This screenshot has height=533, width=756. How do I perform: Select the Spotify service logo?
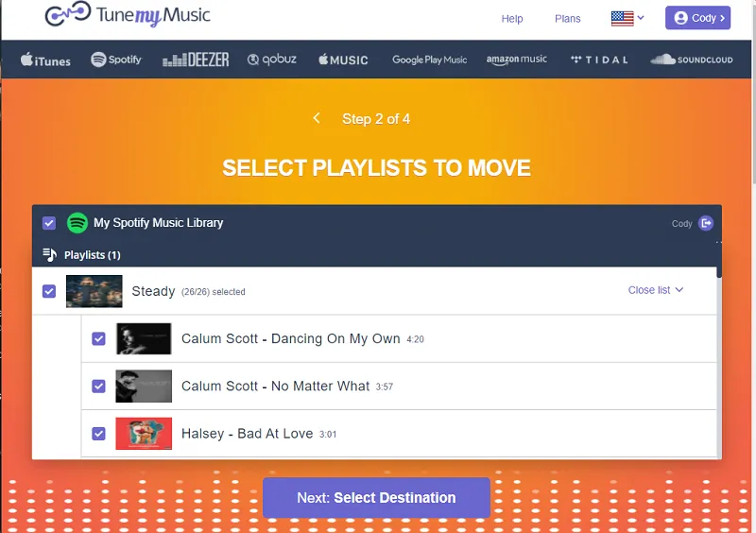(116, 60)
